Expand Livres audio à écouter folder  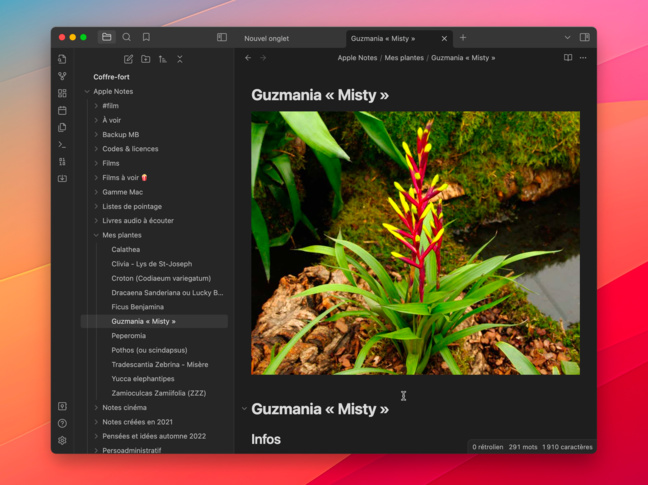click(x=96, y=221)
